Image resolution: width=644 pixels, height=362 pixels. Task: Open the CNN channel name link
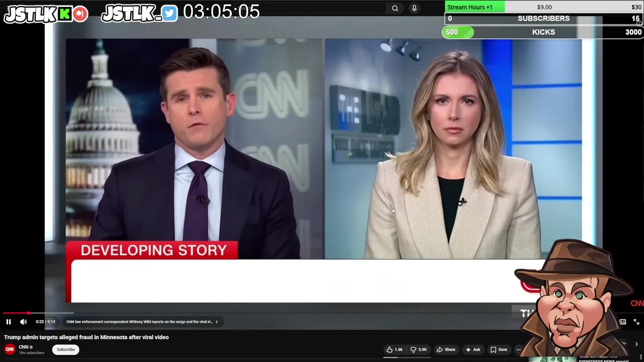pyautogui.click(x=23, y=347)
